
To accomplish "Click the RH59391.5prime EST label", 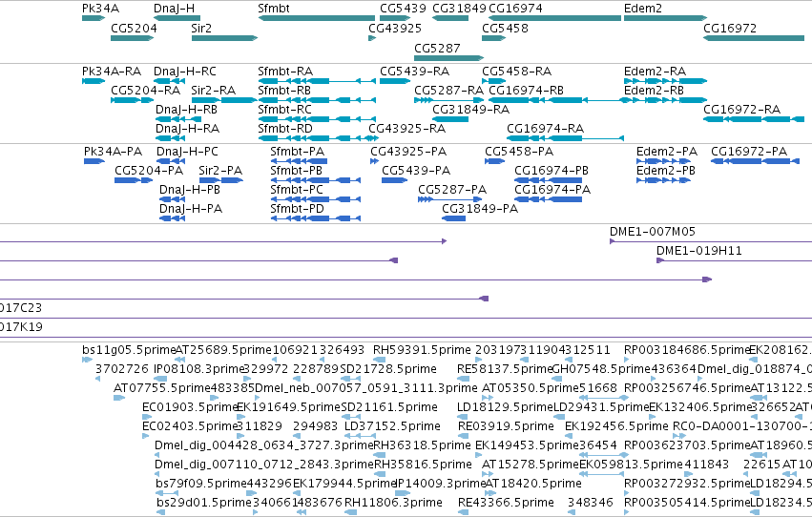I will [x=422, y=350].
